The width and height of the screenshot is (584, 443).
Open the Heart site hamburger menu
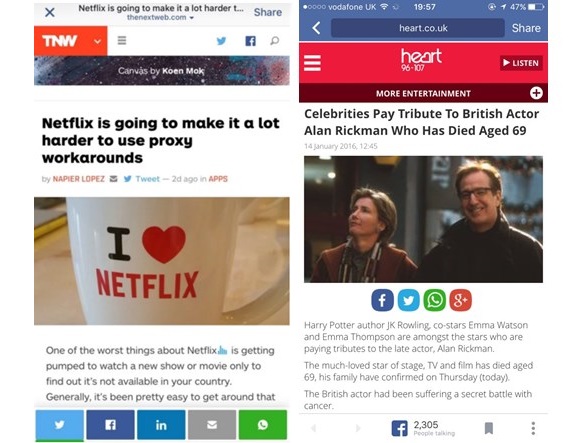312,63
